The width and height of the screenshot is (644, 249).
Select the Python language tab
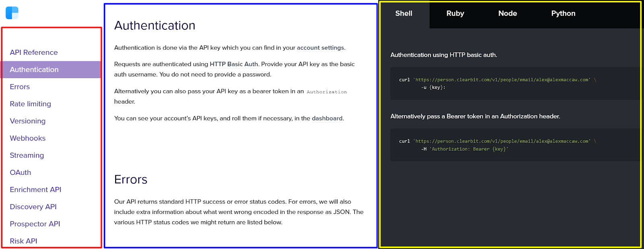pyautogui.click(x=563, y=13)
